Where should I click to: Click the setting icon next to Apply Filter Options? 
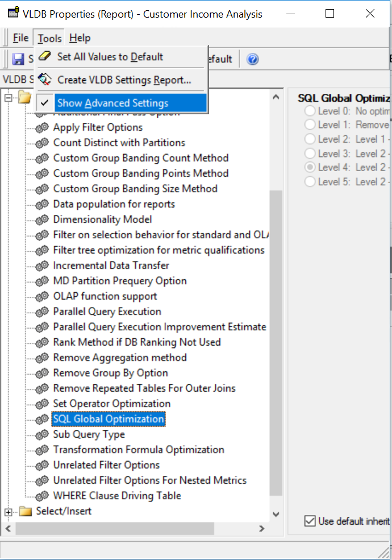[x=41, y=127]
